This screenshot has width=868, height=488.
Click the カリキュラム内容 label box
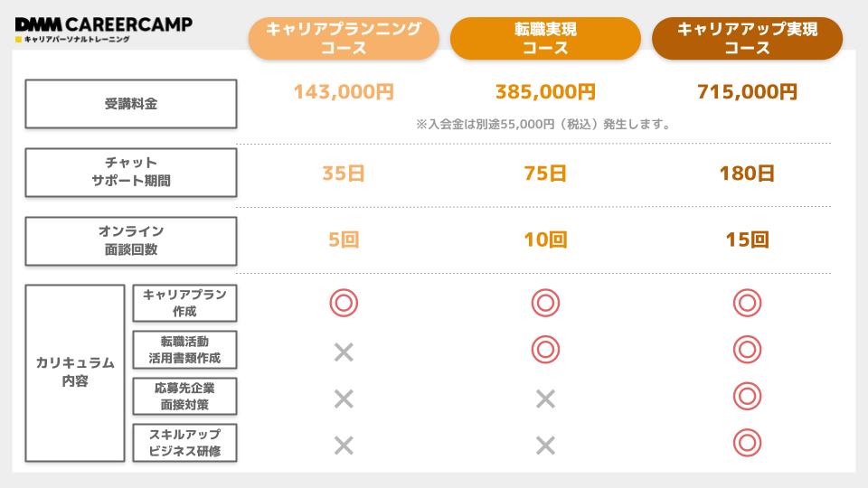click(75, 373)
